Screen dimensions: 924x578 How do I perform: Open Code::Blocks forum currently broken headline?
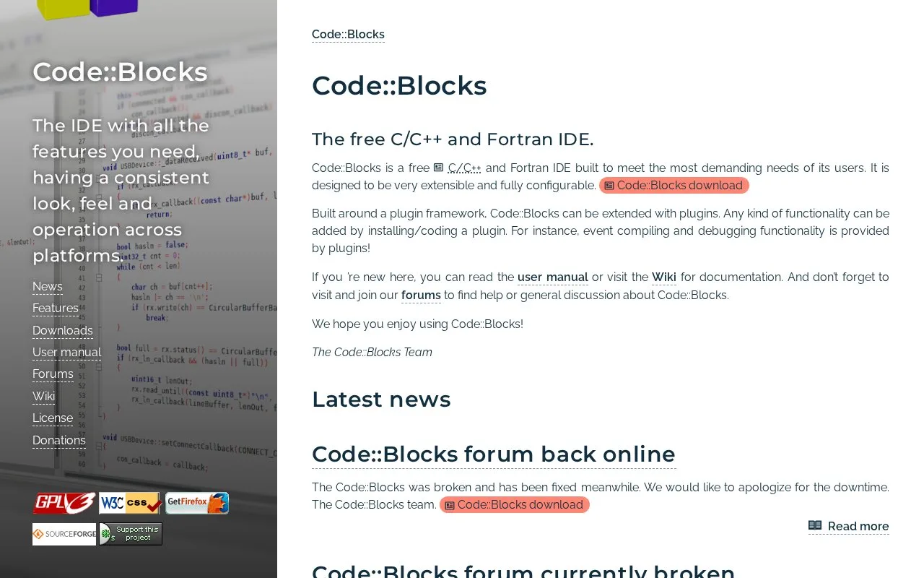523,571
